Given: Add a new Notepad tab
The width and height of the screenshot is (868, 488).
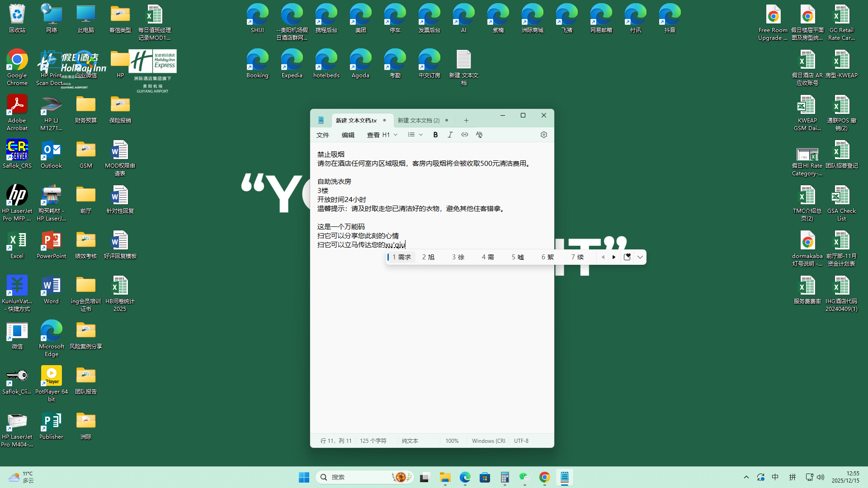Looking at the screenshot, I should (x=466, y=120).
